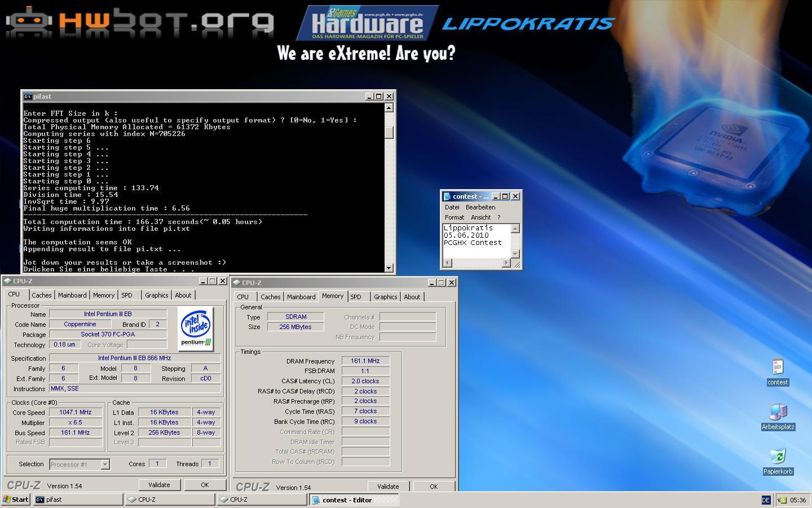This screenshot has width=812, height=508.
Task: Click the Package Socket 370 FC-PGA field
Action: (108, 334)
